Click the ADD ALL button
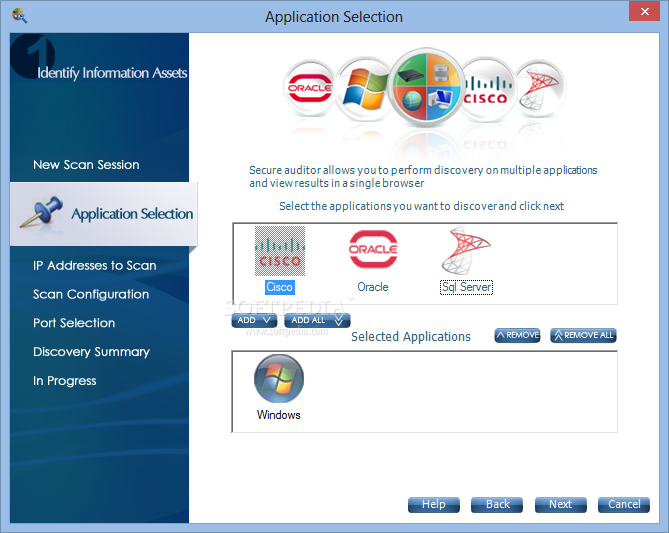669x533 pixels. click(317, 320)
